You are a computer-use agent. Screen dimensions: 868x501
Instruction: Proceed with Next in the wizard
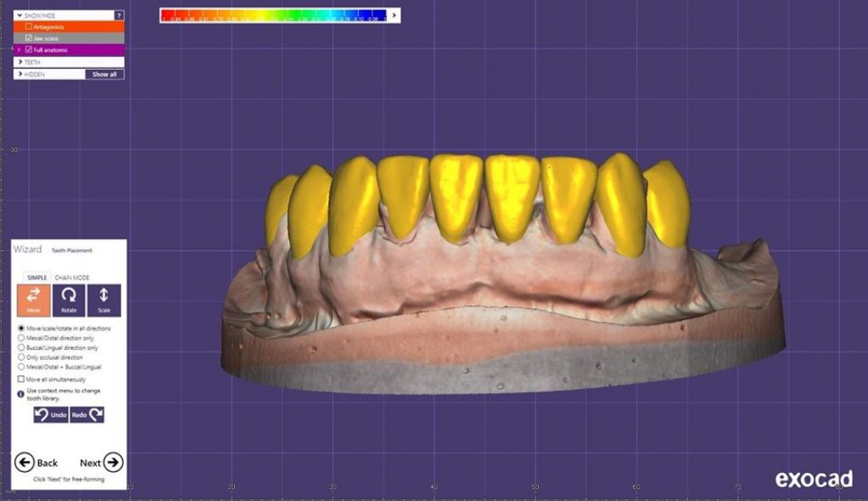click(101, 462)
